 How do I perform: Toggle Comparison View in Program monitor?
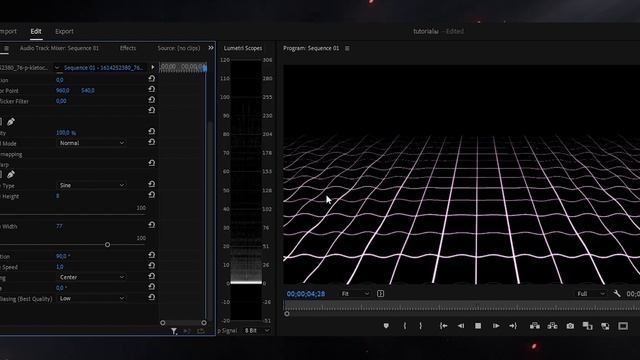(587, 326)
